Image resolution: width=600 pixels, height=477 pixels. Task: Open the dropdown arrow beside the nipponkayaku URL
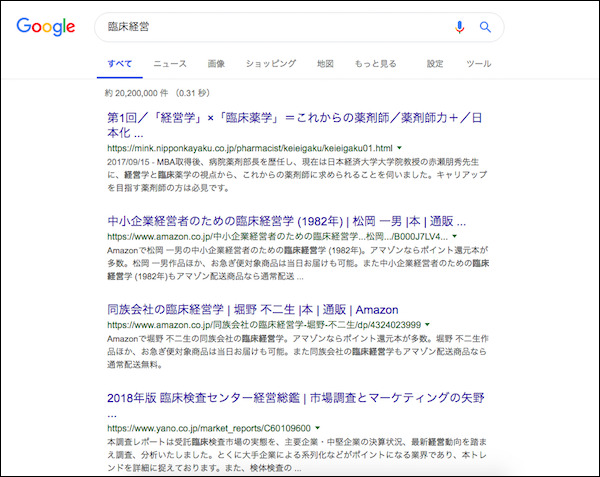(x=399, y=148)
